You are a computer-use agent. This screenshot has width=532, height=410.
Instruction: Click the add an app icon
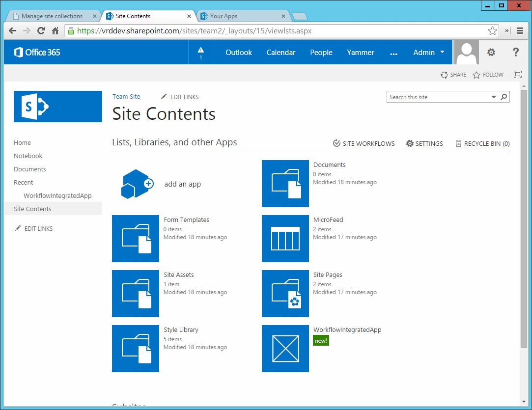tap(137, 184)
